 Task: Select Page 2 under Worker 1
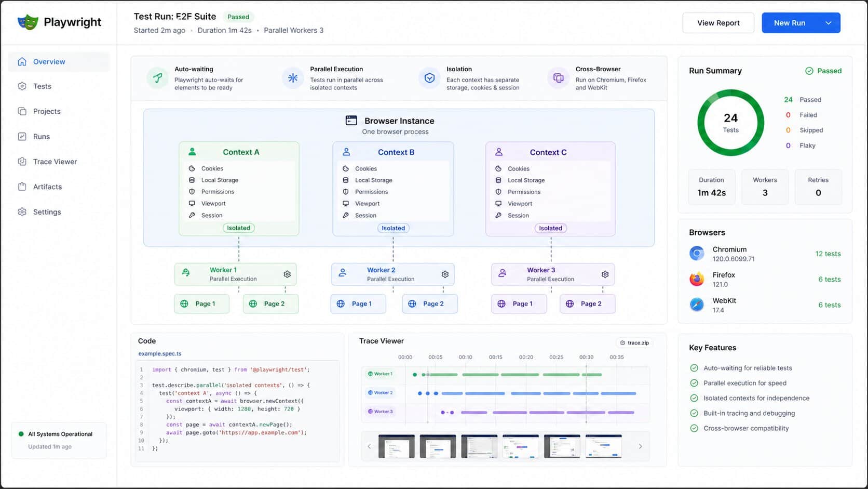click(x=271, y=304)
